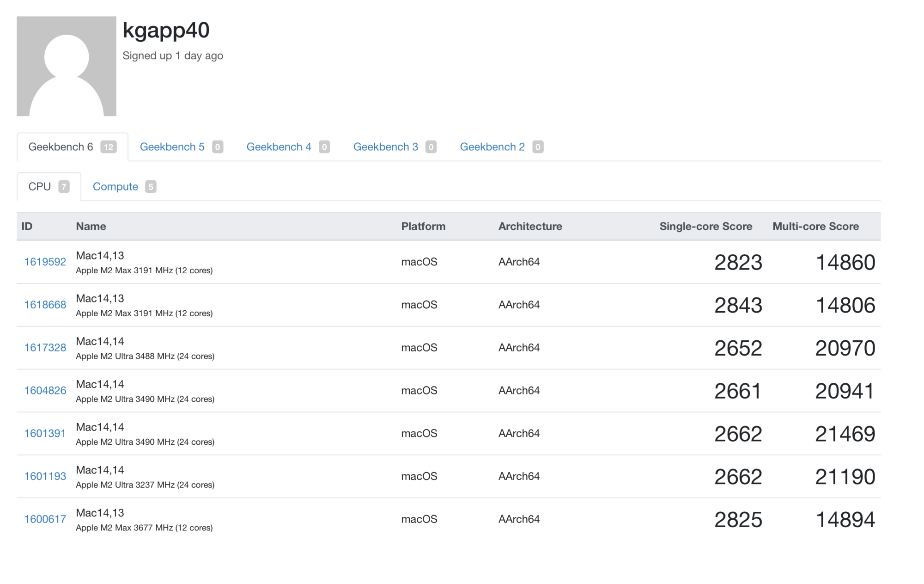This screenshot has width=924, height=584.
Task: Click 'Apple M2 Ultra 3237 MHz (24 cores)' text
Action: coord(145,485)
